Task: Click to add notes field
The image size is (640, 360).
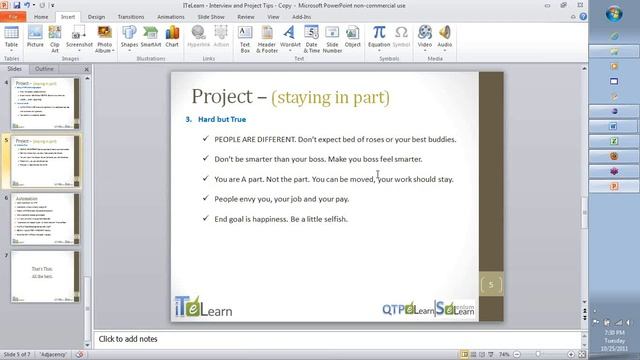Action: [338, 339]
